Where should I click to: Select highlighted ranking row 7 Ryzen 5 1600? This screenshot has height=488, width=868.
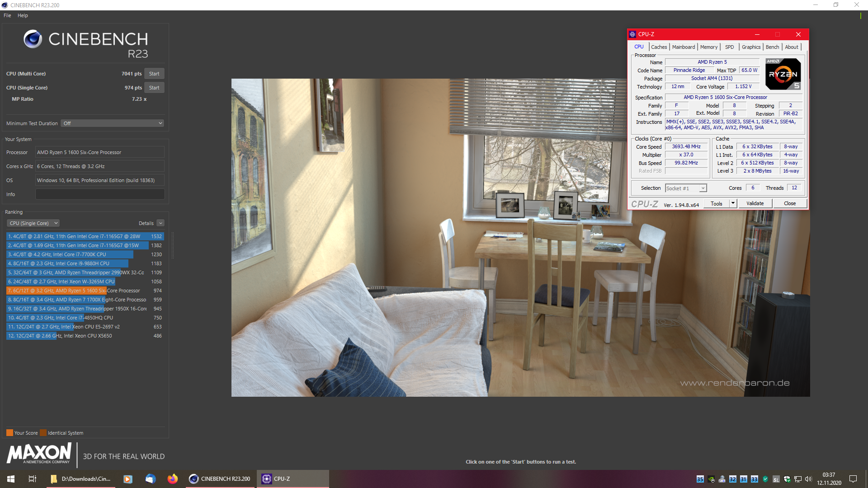(85, 291)
